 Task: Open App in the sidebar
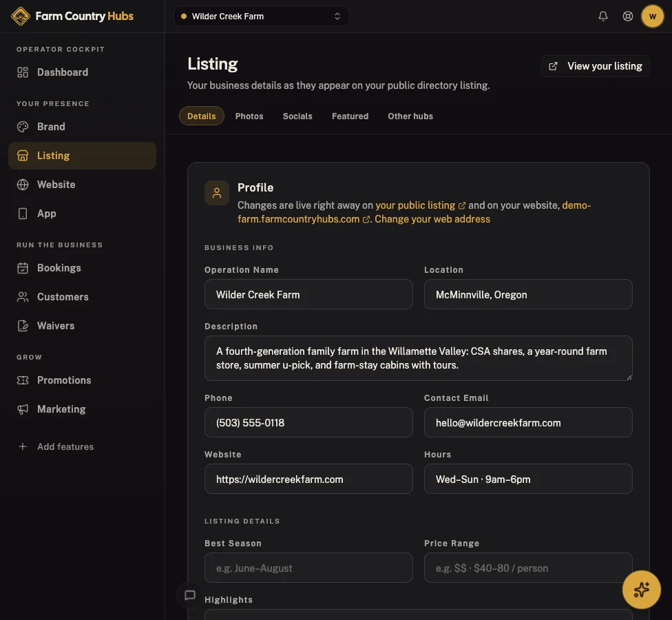(83, 214)
